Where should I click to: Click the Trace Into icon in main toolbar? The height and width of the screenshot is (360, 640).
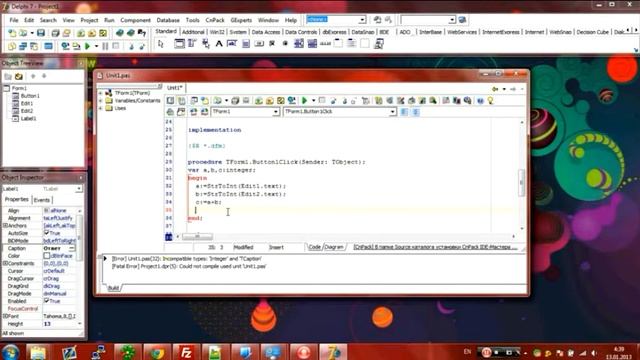tap(131, 46)
